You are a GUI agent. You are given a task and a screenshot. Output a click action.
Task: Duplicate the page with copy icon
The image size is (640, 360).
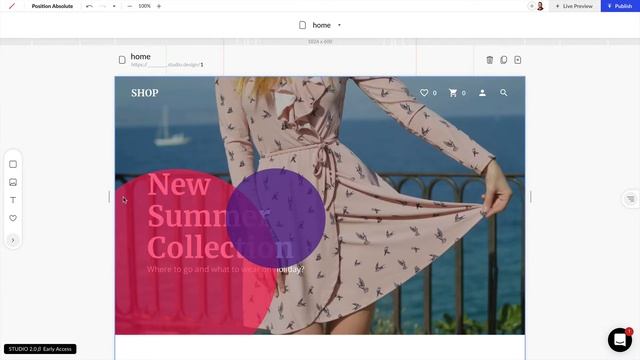[x=504, y=60]
